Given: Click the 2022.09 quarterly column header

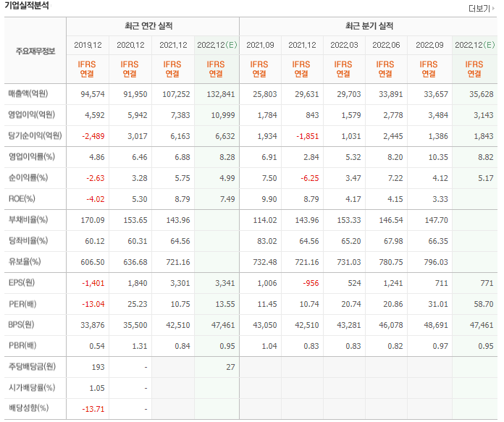Looking at the screenshot, I should pos(431,45).
